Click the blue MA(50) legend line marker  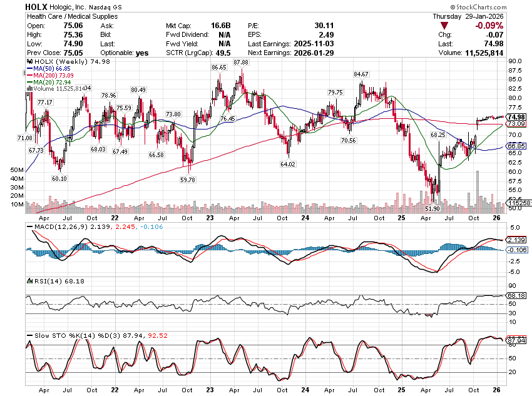point(29,69)
